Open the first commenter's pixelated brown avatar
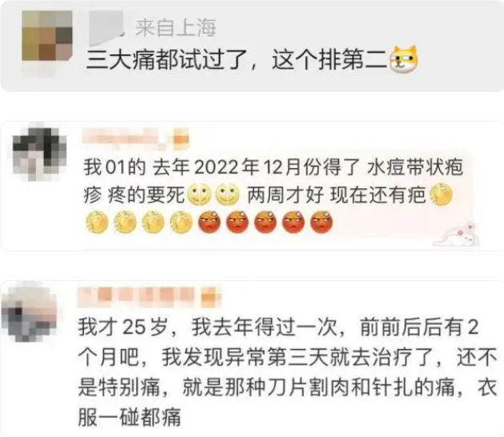 pyautogui.click(x=47, y=36)
